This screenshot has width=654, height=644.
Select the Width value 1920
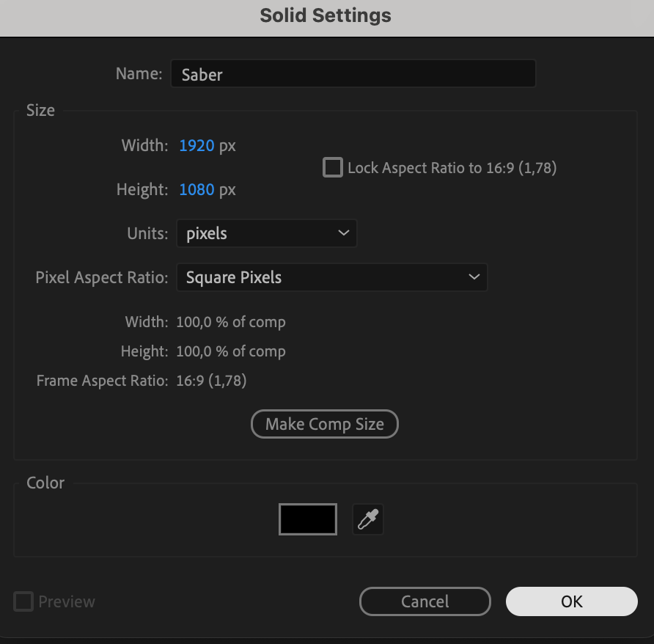[x=196, y=146]
